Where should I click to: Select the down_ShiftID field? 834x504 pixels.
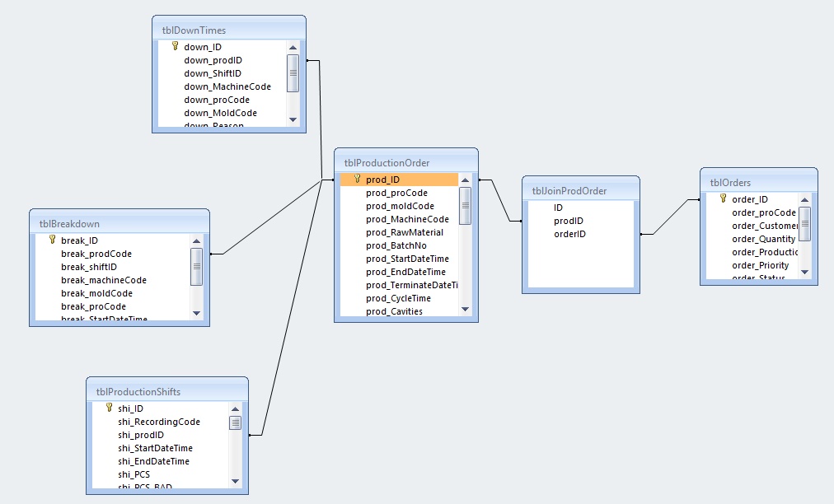(213, 73)
